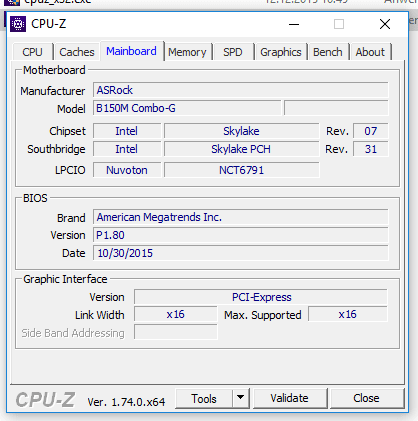
Task: Click the Max. Supported value x16
Action: point(348,314)
